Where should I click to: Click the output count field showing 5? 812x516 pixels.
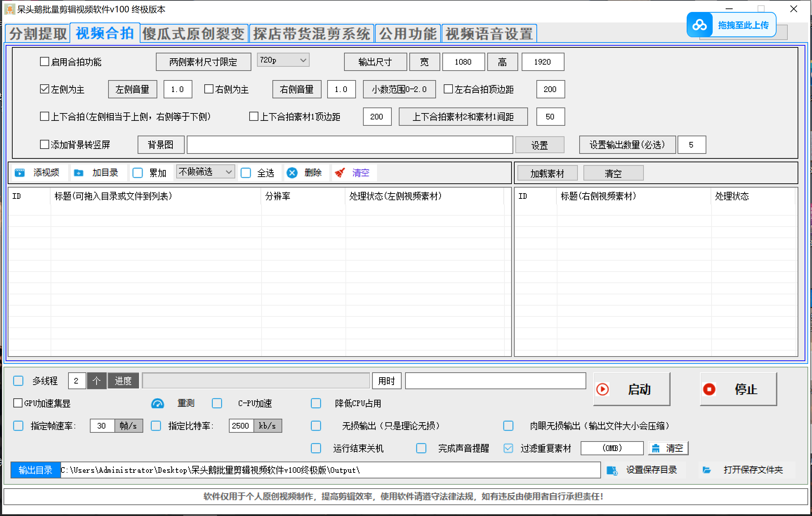tap(691, 145)
